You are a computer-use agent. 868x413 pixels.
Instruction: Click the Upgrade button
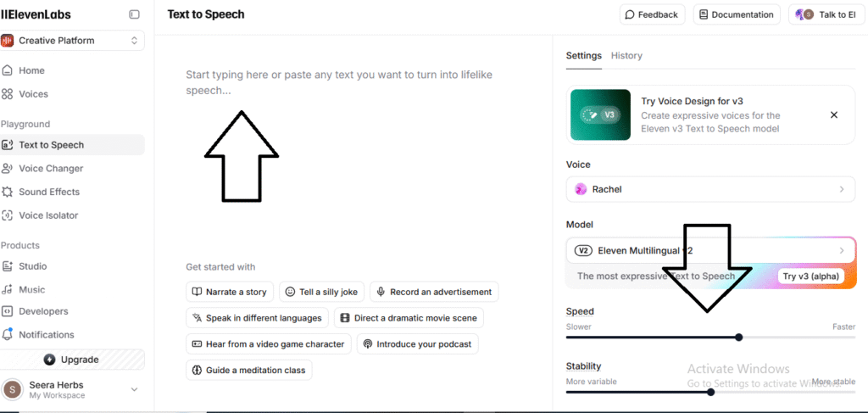tap(72, 360)
